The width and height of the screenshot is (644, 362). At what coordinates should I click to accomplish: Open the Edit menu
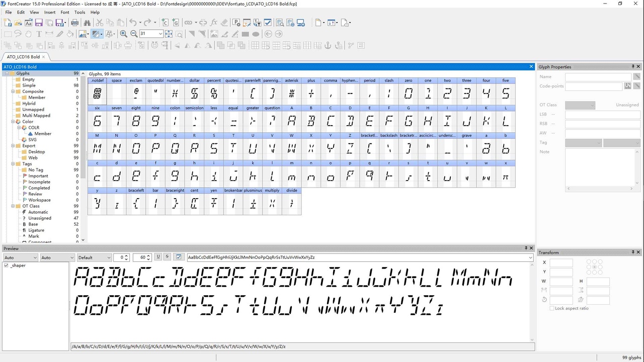coord(21,12)
